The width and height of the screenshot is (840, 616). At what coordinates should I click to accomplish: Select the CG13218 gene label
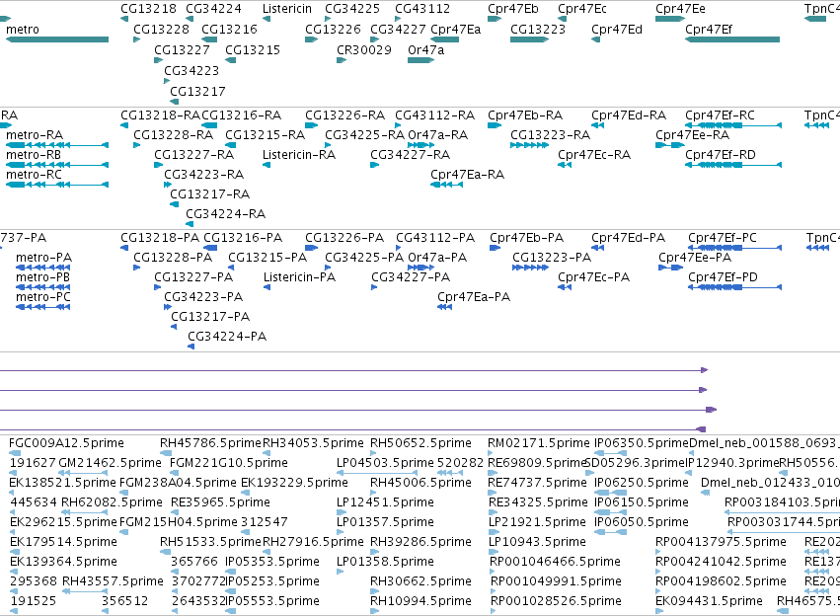click(148, 9)
